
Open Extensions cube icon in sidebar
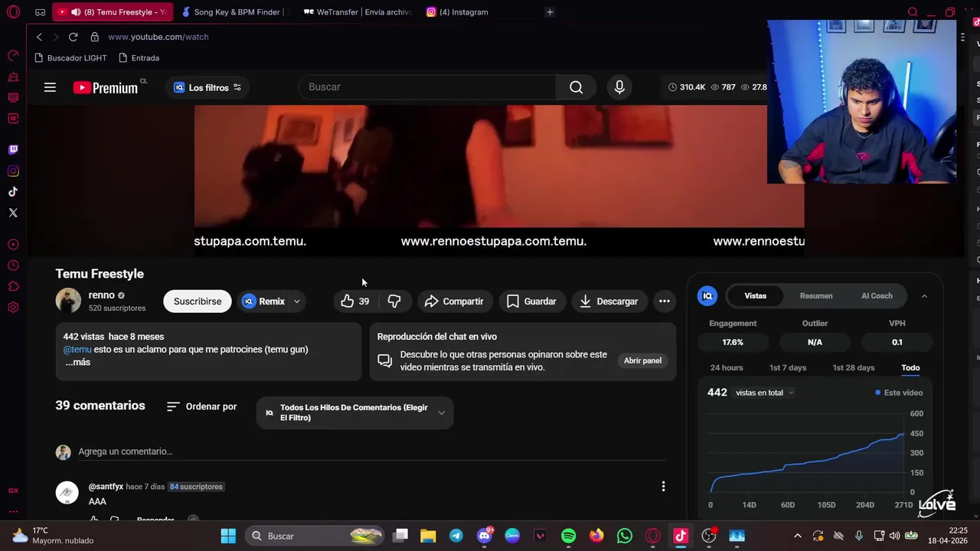coord(13,286)
